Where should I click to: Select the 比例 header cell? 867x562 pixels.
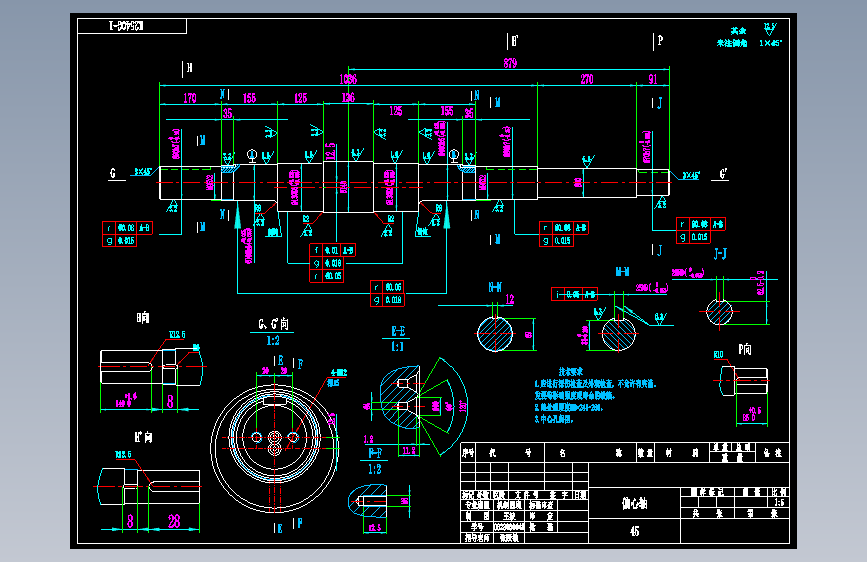[x=779, y=492]
